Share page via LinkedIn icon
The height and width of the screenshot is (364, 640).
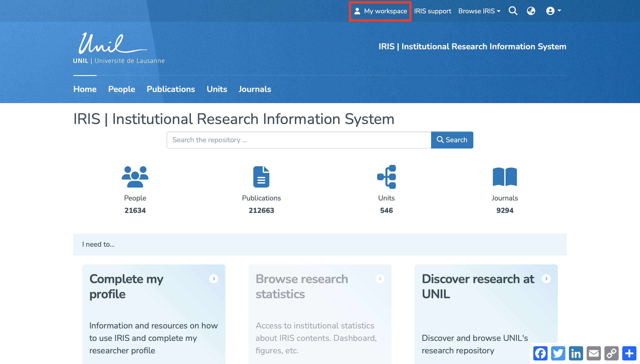point(576,353)
